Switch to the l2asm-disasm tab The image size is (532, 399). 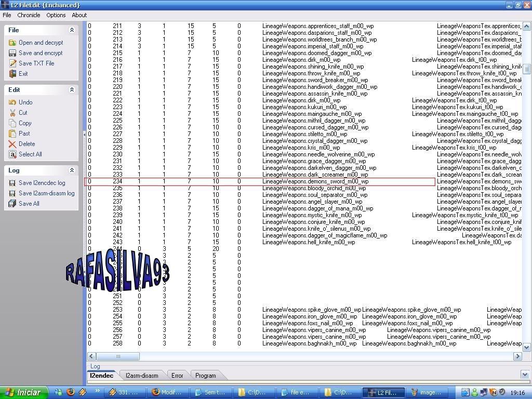tap(142, 376)
